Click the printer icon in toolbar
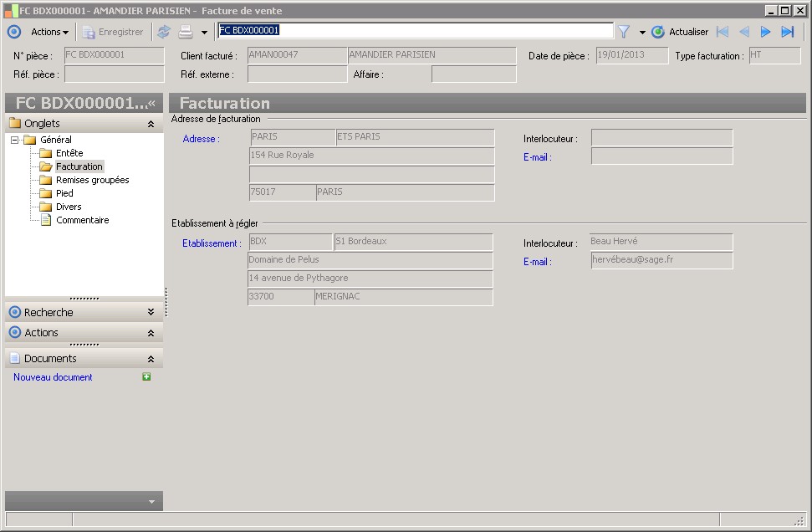 [x=186, y=32]
